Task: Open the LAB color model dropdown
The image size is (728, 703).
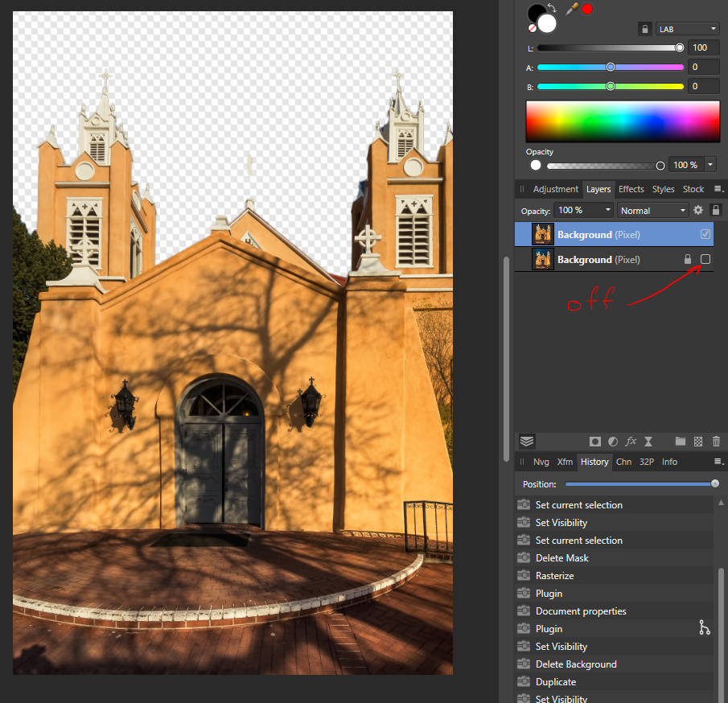Action: [687, 29]
